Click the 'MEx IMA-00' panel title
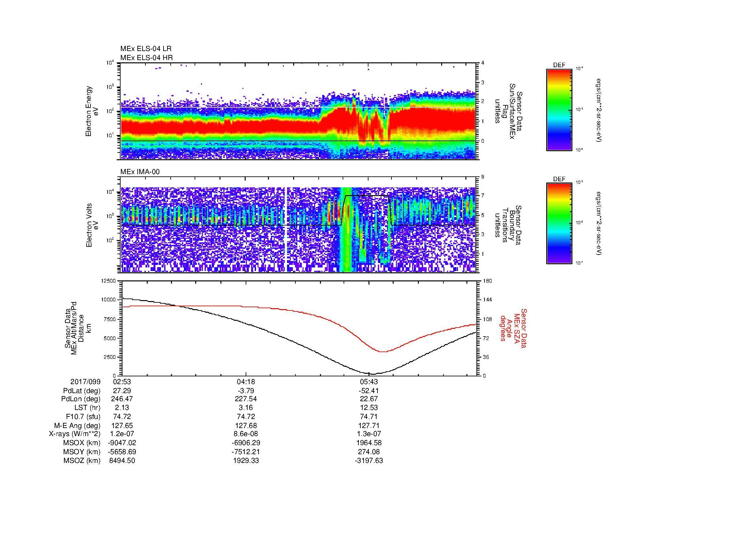The width and height of the screenshot is (756, 534). pos(140,172)
